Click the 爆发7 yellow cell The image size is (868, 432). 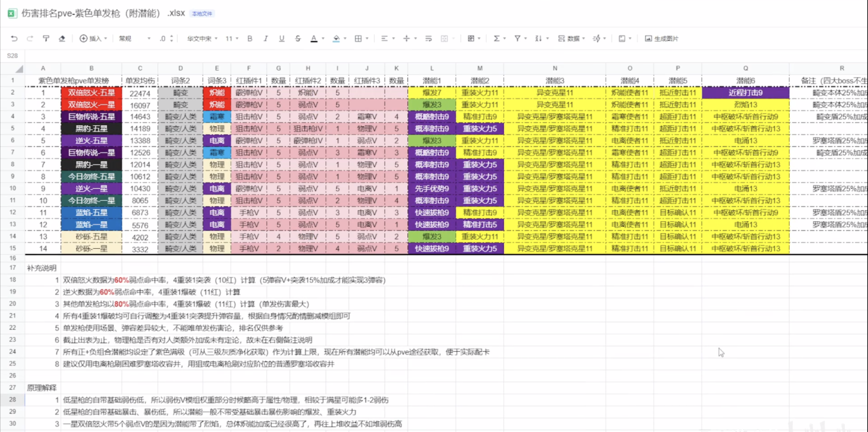(432, 93)
